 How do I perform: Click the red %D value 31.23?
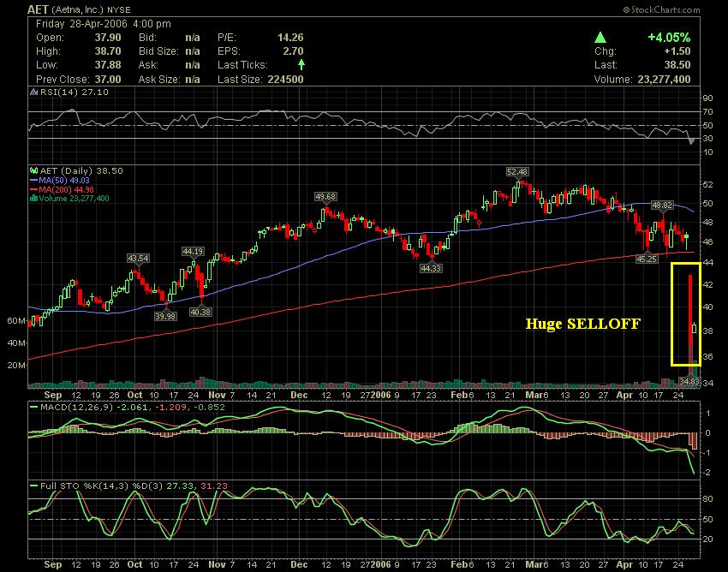(214, 486)
